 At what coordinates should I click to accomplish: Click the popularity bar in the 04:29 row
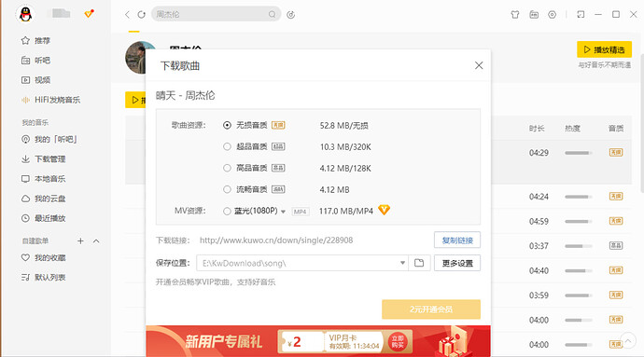579,153
